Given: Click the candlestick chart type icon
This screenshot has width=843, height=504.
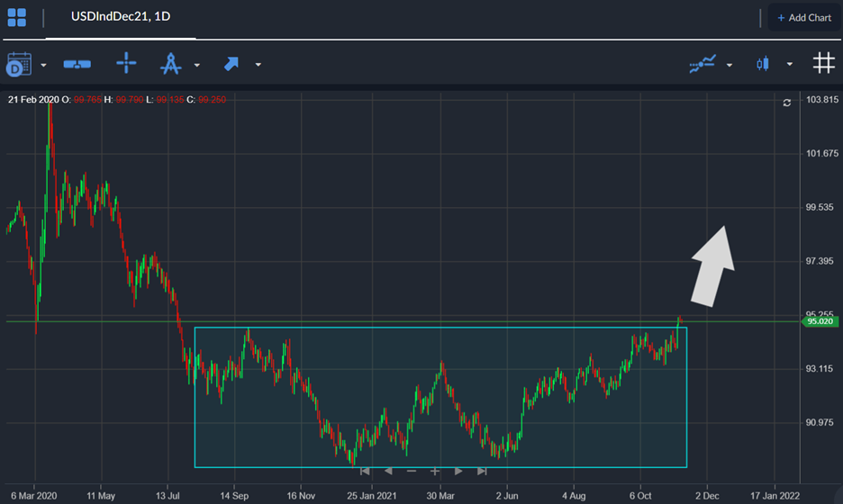Looking at the screenshot, I should point(764,64).
